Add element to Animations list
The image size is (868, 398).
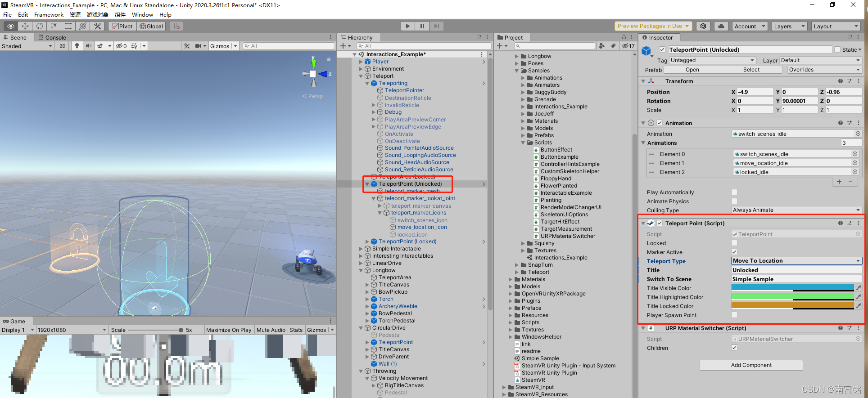point(839,182)
